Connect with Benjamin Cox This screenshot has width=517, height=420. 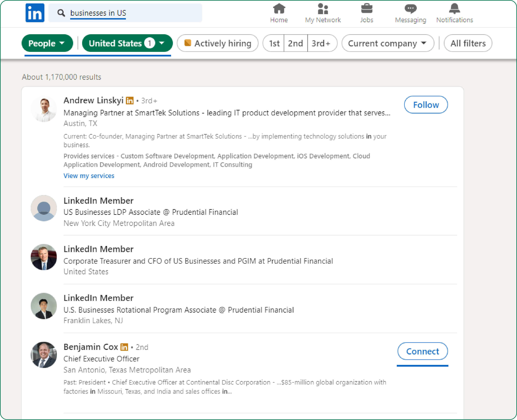point(423,351)
